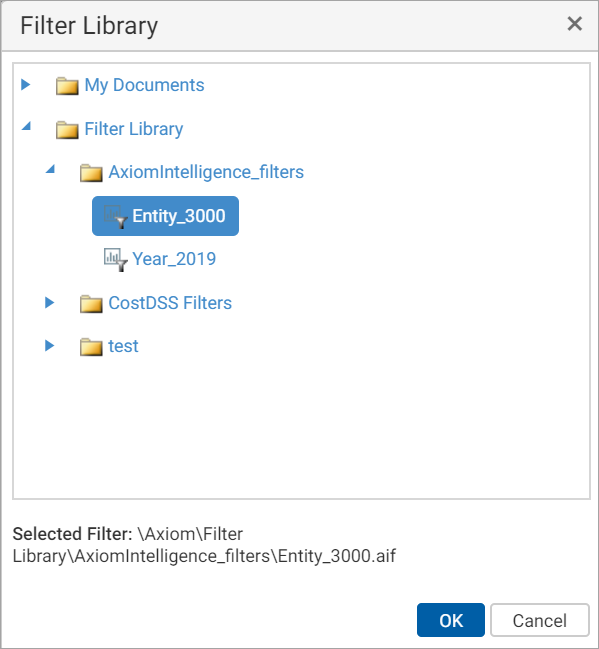The width and height of the screenshot is (599, 649).
Task: Click the CostDSS Filters folder icon
Action: pos(91,303)
